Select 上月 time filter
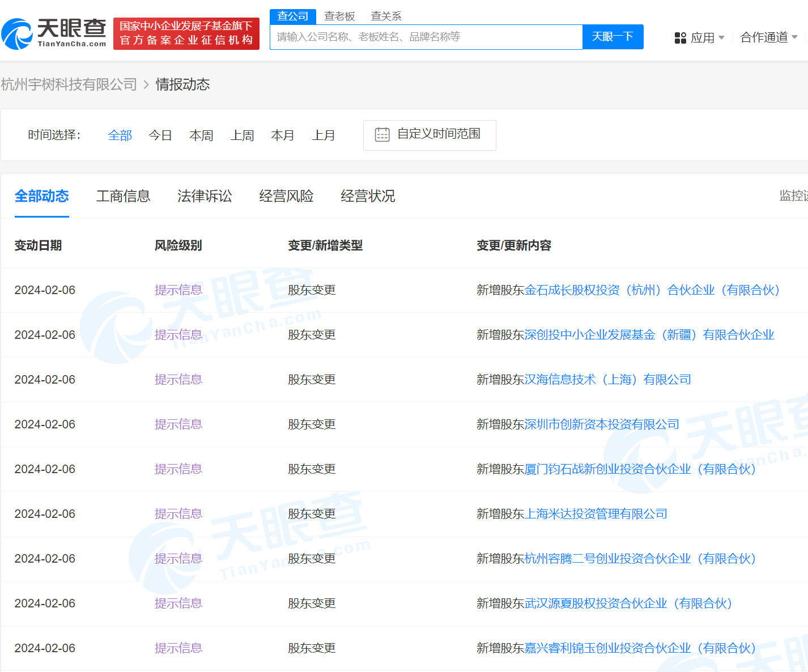This screenshot has width=808, height=672. 324,135
